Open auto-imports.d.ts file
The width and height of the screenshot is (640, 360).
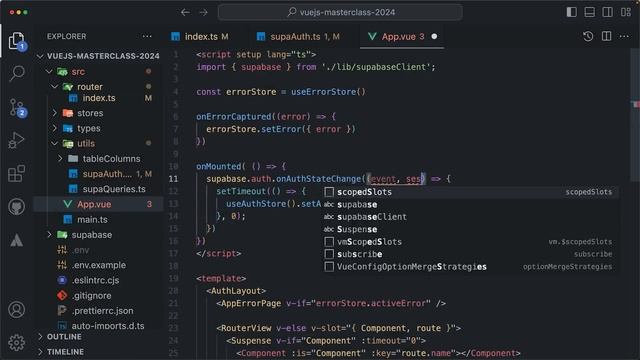pos(98,326)
